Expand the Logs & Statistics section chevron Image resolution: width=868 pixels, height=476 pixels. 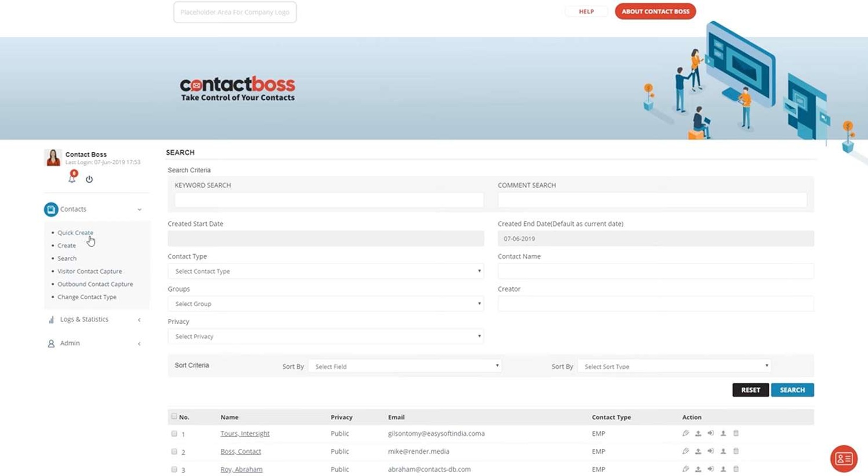coord(139,320)
